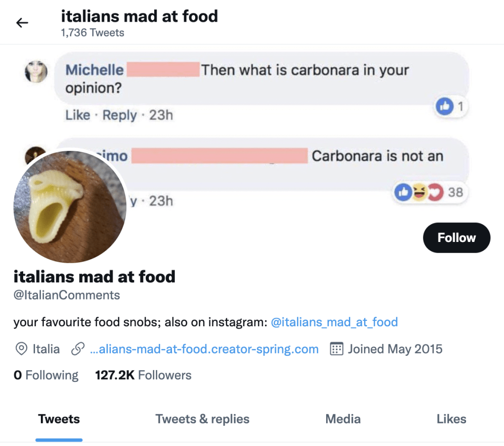Switch to the Likes tab
Image resolution: width=504 pixels, height=446 pixels.
click(x=451, y=419)
